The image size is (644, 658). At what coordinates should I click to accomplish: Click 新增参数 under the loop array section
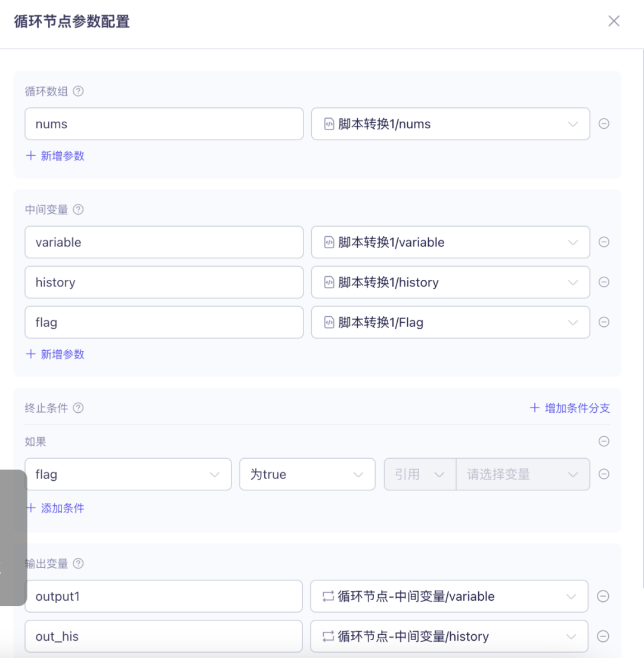[x=55, y=156]
